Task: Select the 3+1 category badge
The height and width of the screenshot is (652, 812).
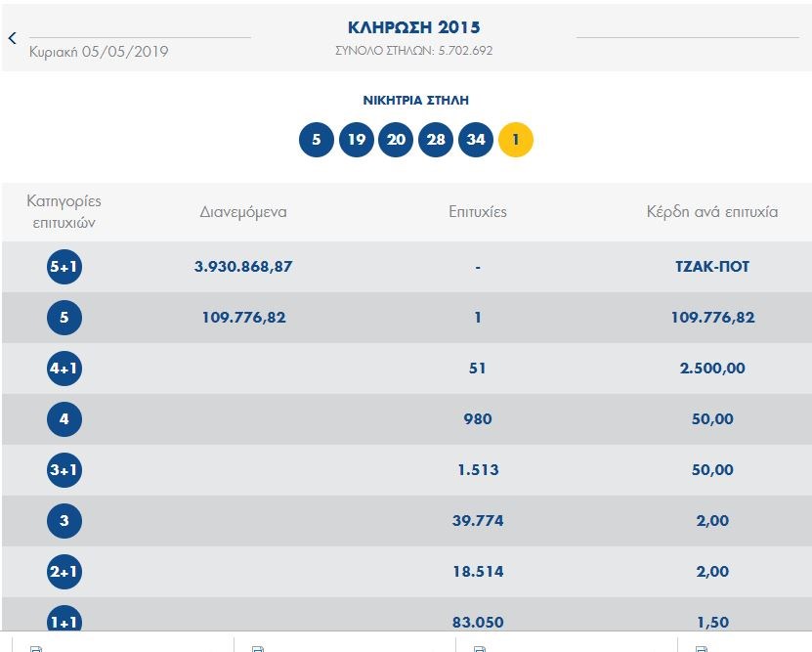Action: coord(64,470)
